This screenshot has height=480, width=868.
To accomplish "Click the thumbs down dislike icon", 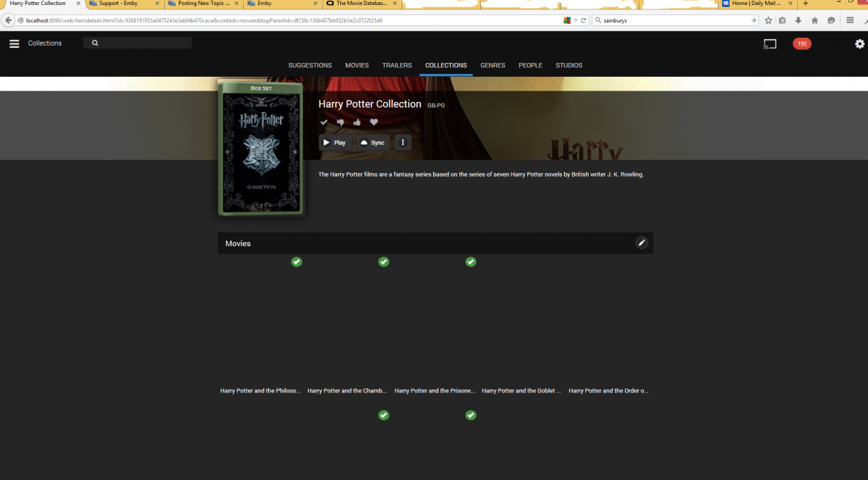I will tap(341, 122).
